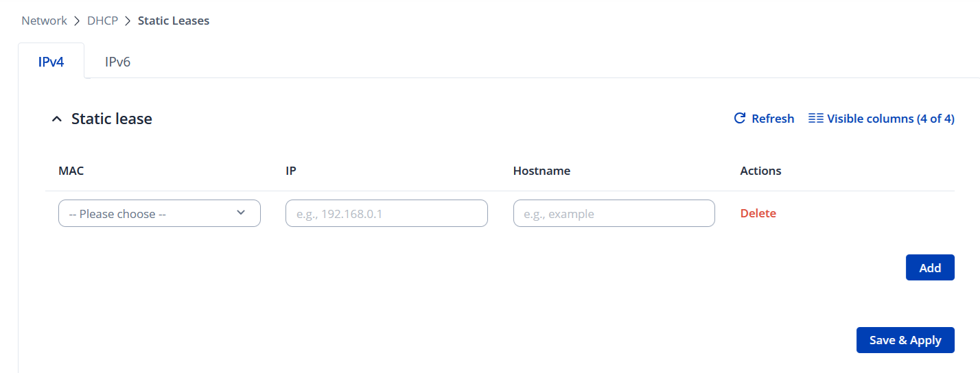Click into the Hostname text field
This screenshot has width=980, height=373.
[x=614, y=213]
